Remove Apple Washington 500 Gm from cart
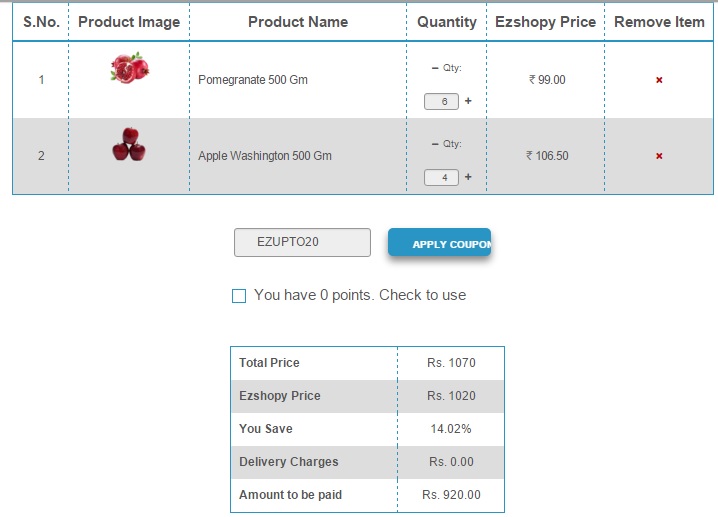This screenshot has width=718, height=517. pyautogui.click(x=659, y=156)
